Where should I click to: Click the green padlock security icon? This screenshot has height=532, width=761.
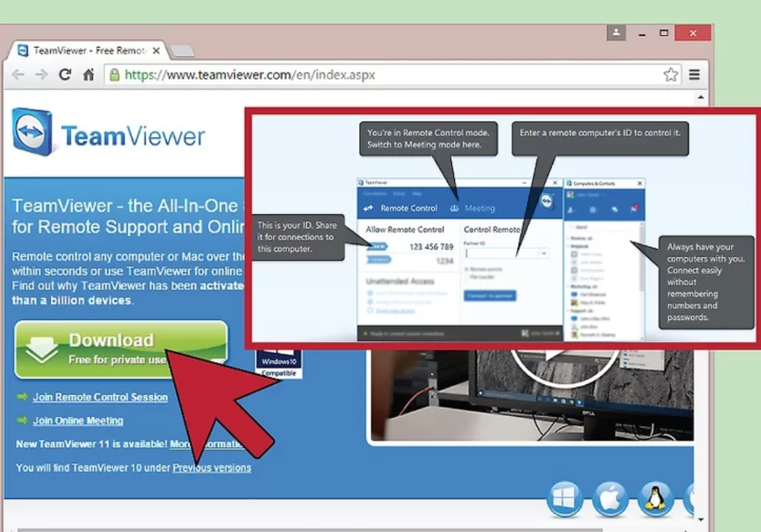(115, 75)
